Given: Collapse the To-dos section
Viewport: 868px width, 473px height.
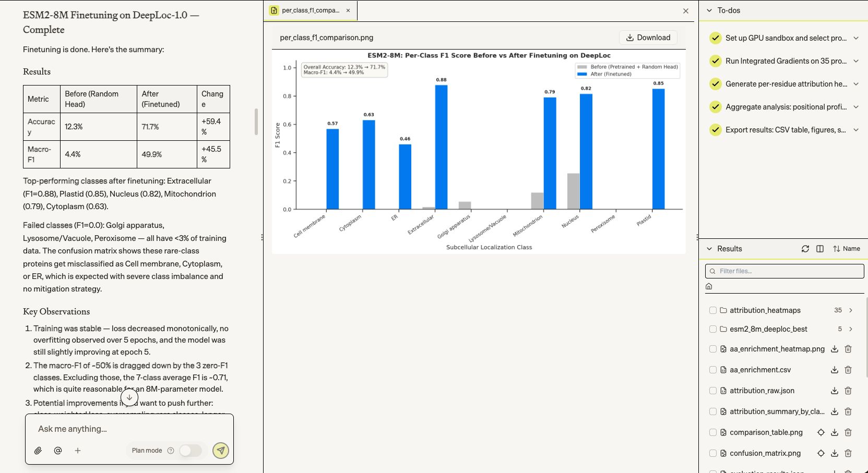Looking at the screenshot, I should pos(709,10).
